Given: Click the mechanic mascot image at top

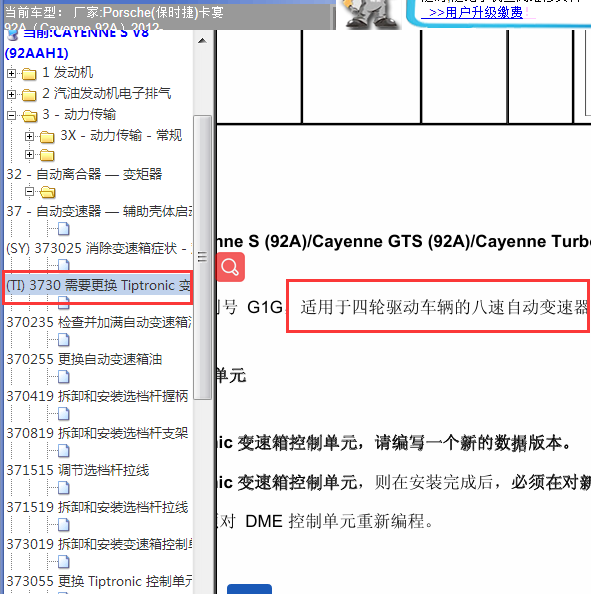Looking at the screenshot, I should (x=368, y=14).
